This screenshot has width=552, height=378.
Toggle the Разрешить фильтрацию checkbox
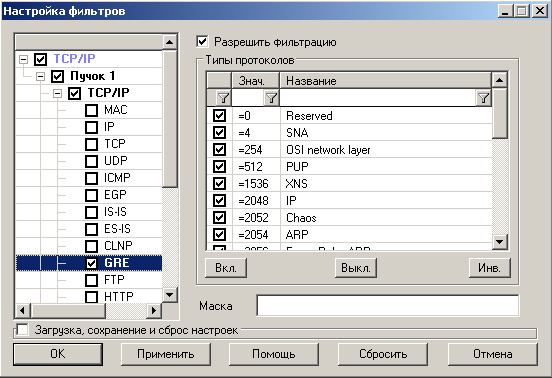[202, 42]
